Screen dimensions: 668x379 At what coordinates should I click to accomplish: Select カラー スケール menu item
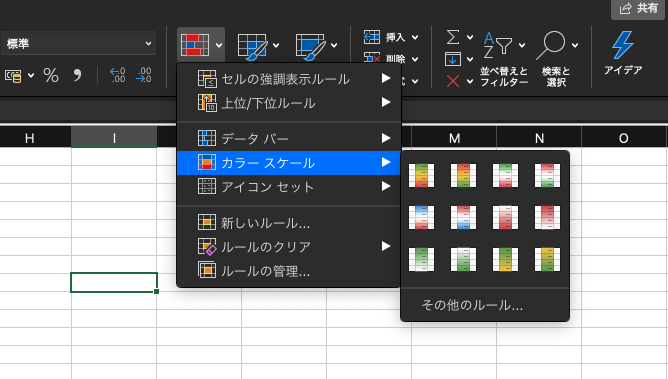coord(289,163)
